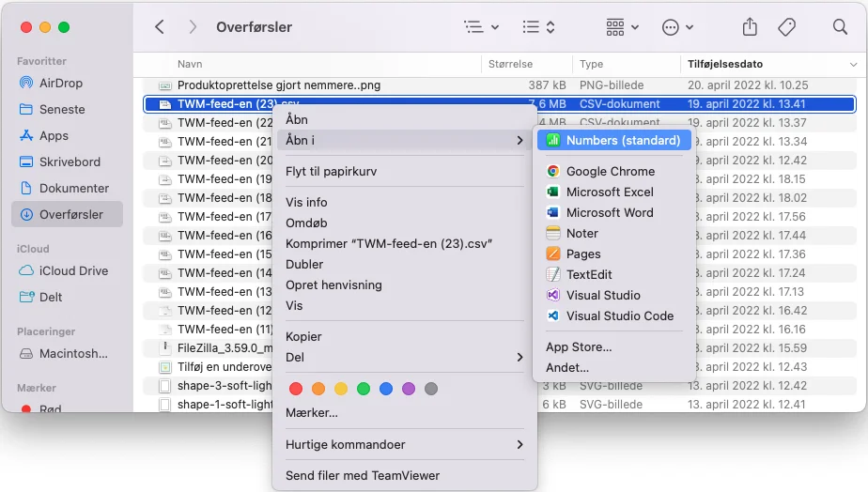Screen dimensions: 868x492
Task: Go forward with the right chevron button
Action: pos(192,26)
